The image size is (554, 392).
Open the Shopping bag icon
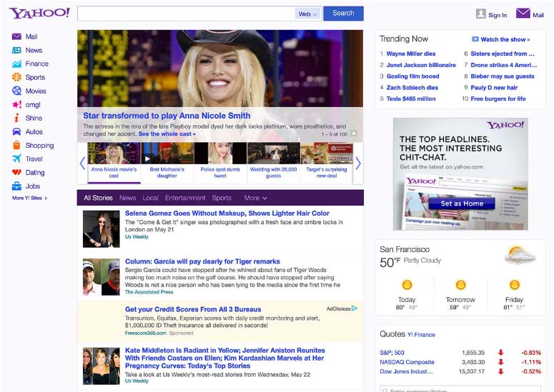click(16, 145)
